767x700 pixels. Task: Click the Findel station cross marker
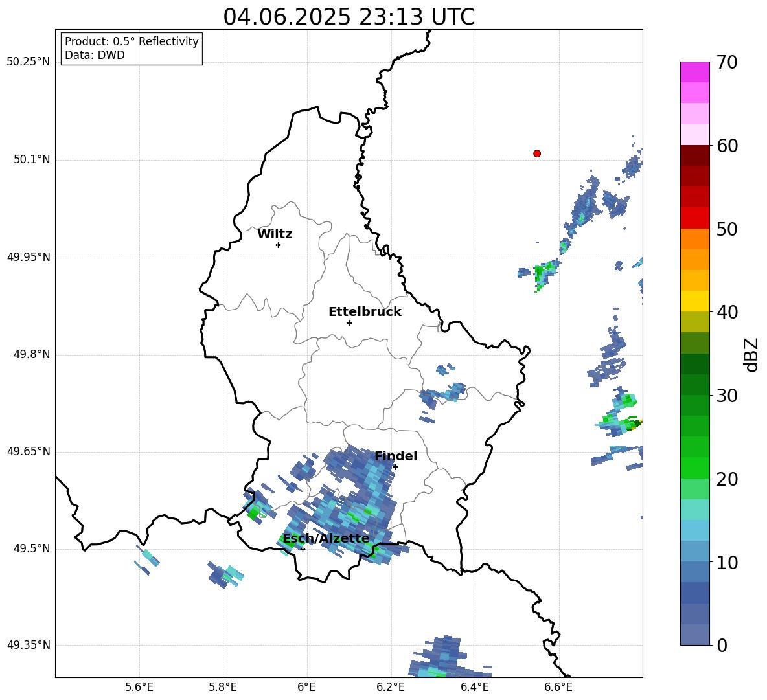[x=395, y=467]
